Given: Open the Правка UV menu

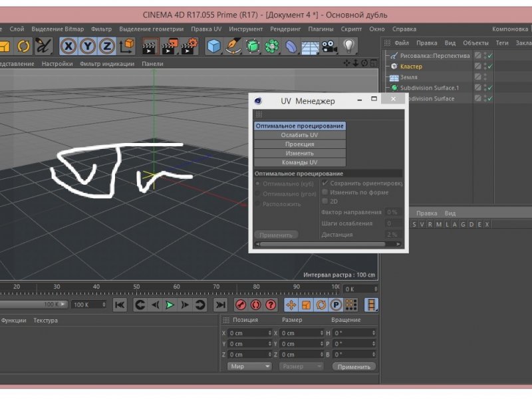Looking at the screenshot, I should 206,29.
